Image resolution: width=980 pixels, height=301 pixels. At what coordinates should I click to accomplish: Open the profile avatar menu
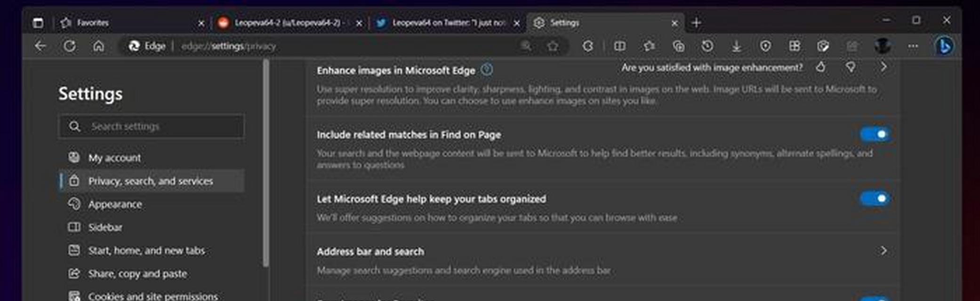pos(883,46)
